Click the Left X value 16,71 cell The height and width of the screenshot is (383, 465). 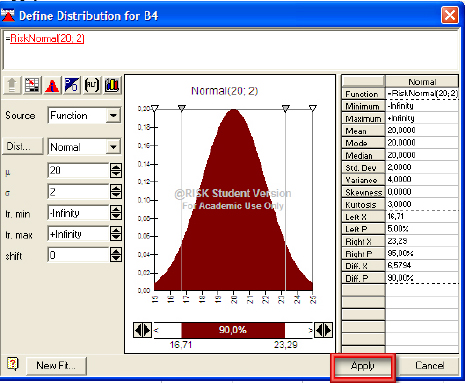click(x=423, y=217)
